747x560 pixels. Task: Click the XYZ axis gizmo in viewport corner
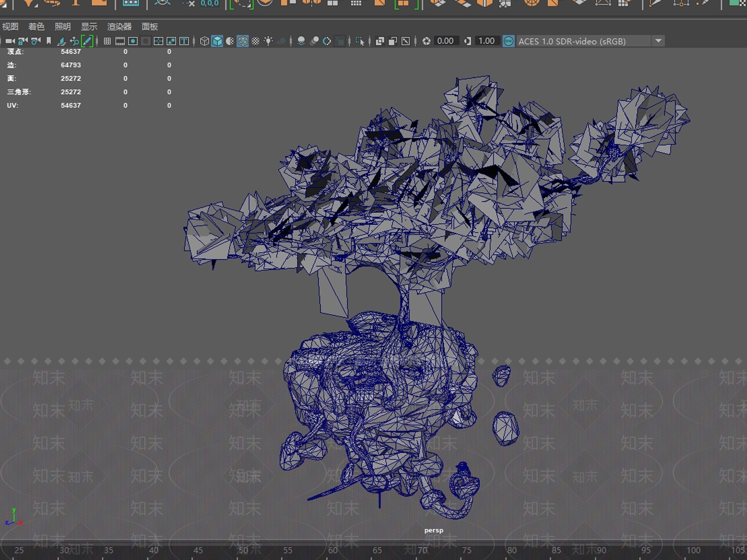point(14,518)
